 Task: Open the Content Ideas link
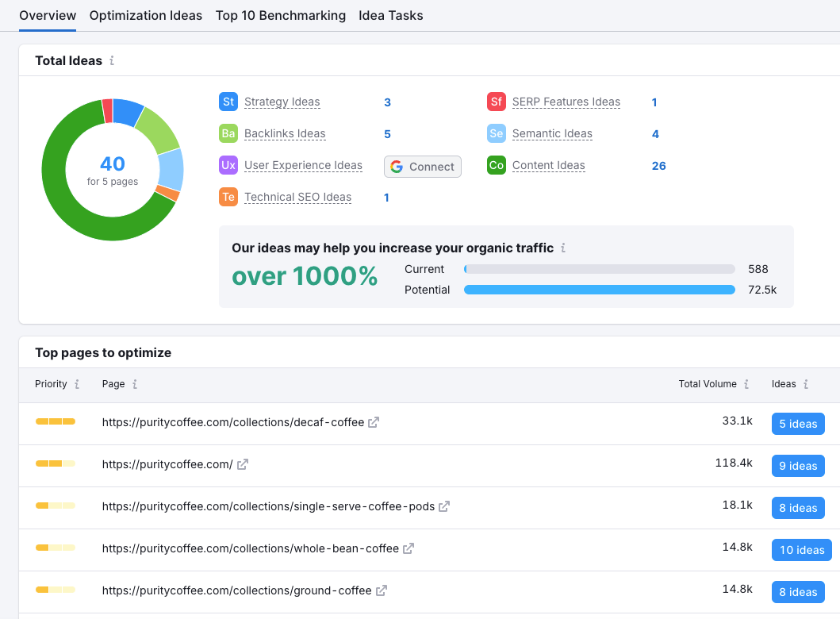(x=548, y=165)
